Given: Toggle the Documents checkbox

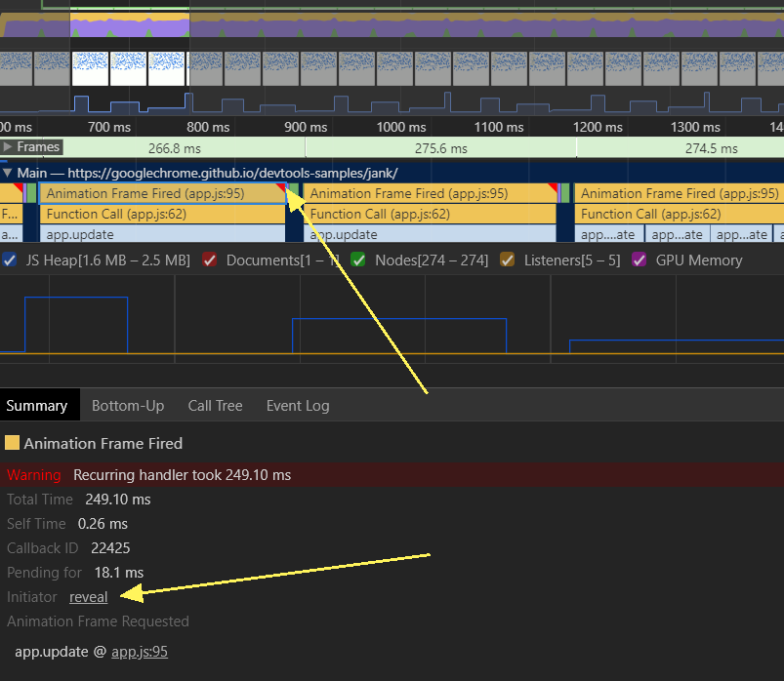Looking at the screenshot, I should 210,260.
